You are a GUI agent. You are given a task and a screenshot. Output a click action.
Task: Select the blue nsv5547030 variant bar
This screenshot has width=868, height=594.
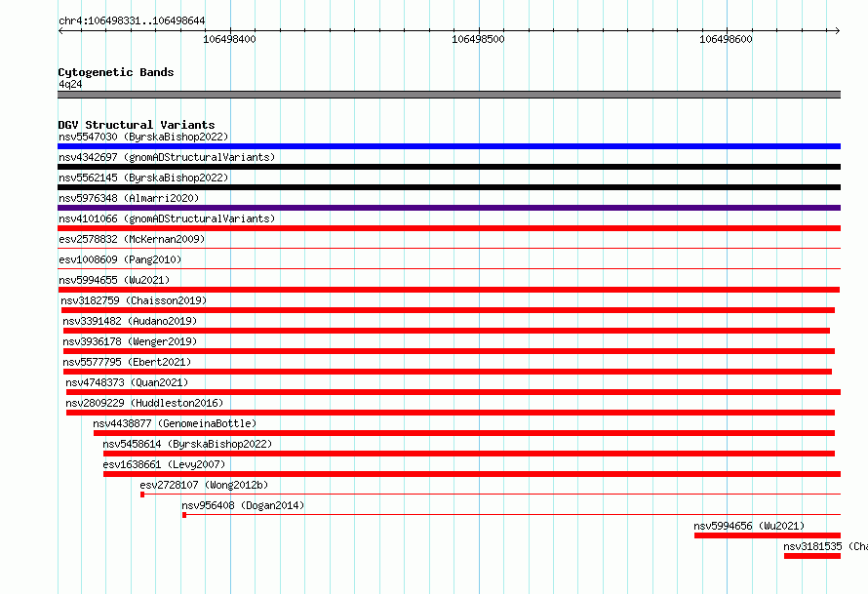tap(449, 146)
